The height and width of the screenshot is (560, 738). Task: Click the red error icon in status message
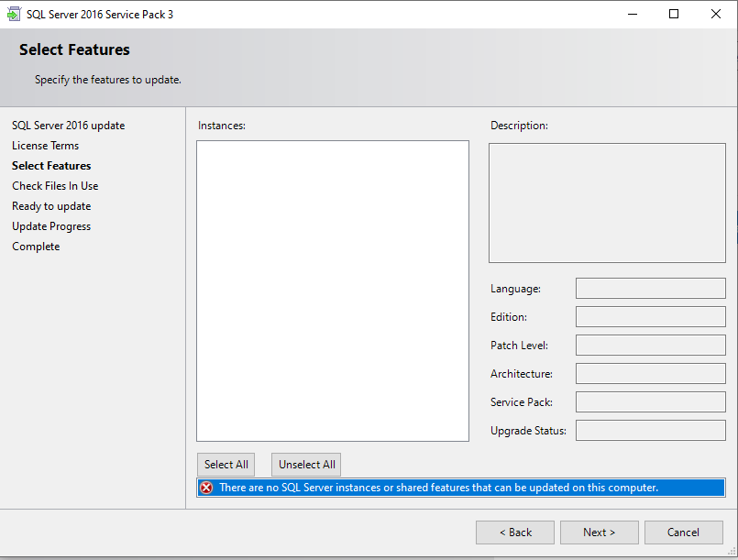click(206, 488)
